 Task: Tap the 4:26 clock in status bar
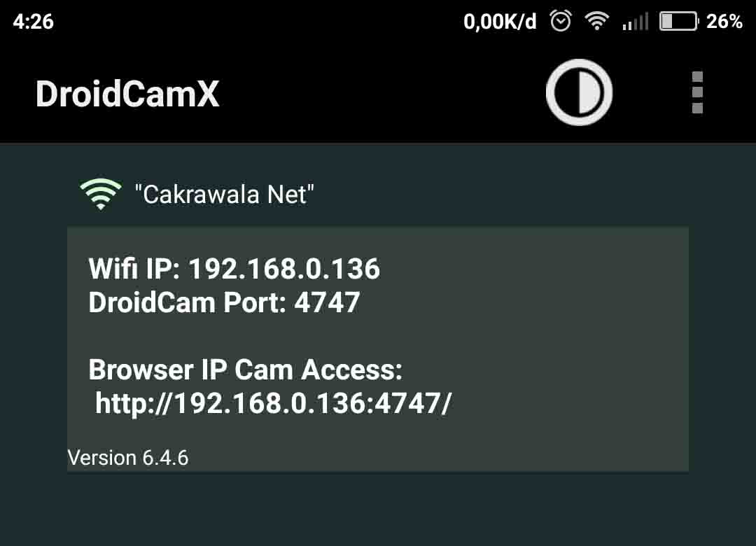tap(34, 22)
